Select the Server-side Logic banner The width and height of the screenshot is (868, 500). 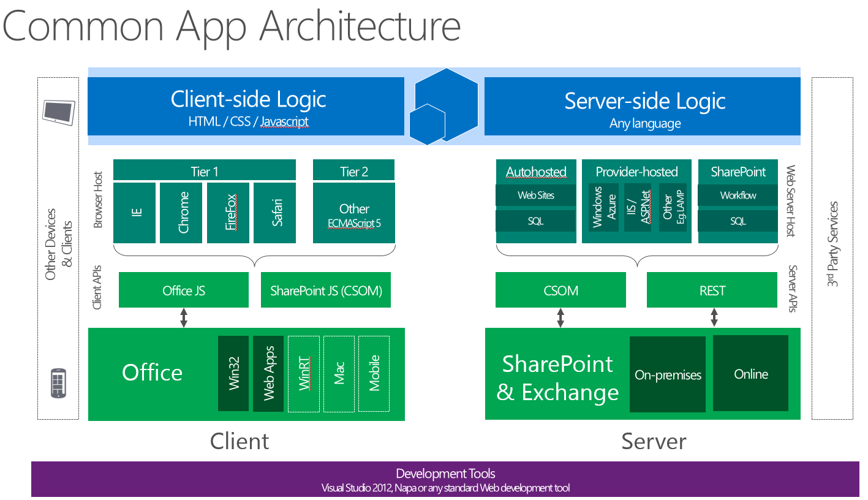point(643,106)
